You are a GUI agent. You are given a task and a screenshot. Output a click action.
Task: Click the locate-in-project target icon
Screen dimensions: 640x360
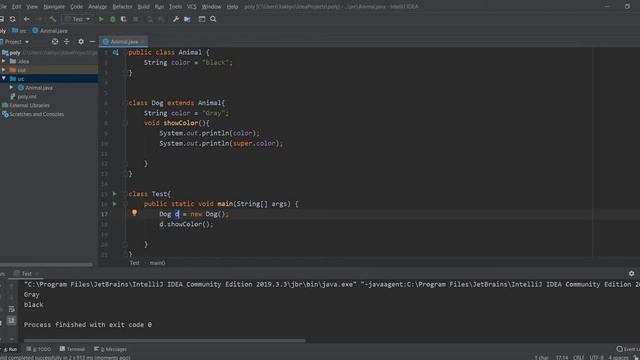pyautogui.click(x=55, y=42)
